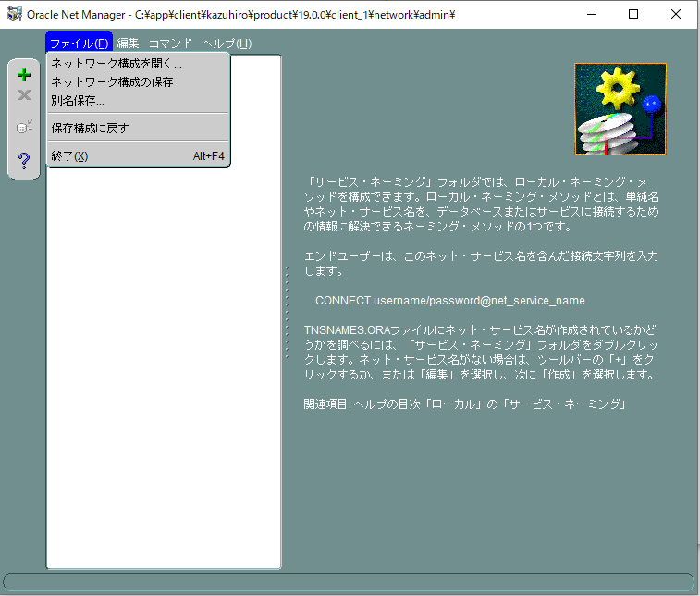
Task: Choose 保存構成に戻す to revert configuration
Action: pyautogui.click(x=90, y=128)
